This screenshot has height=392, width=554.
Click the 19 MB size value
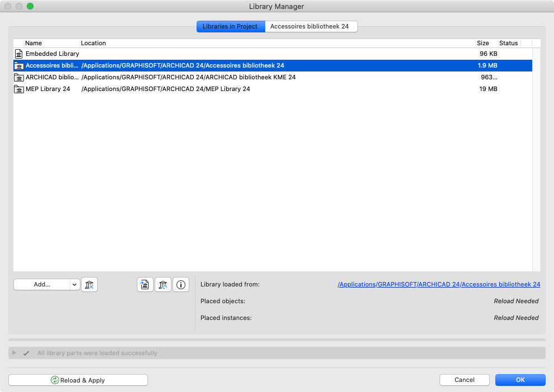pos(488,89)
